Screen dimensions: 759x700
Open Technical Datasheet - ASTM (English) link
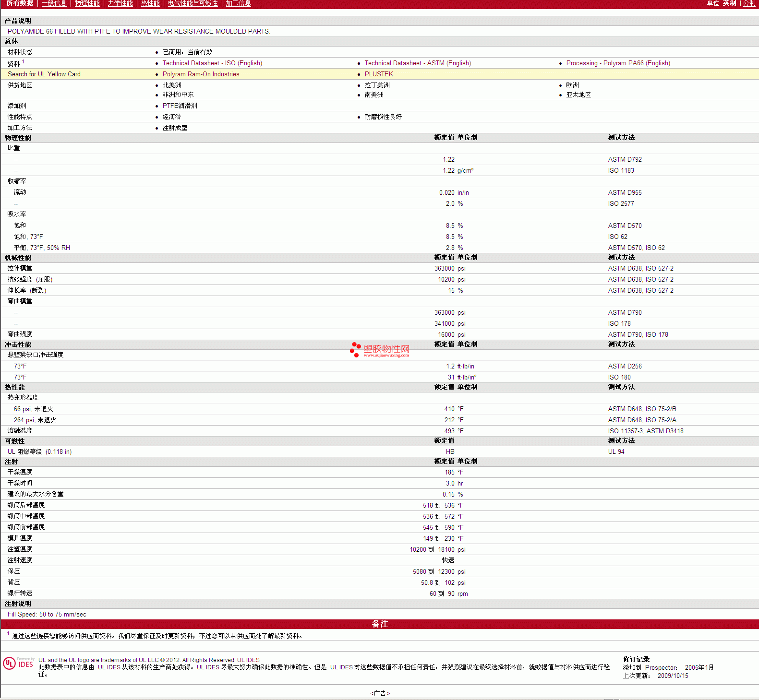point(418,63)
